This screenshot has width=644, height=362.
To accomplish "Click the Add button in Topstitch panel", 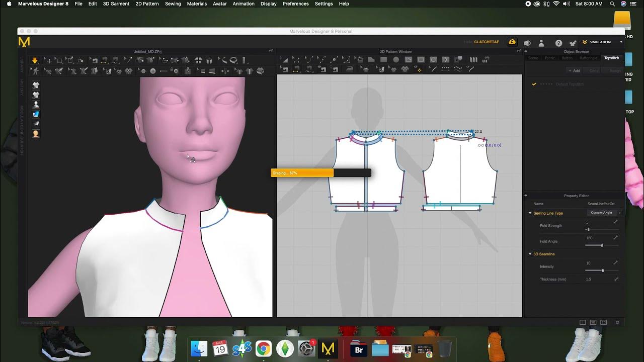I will 575,71.
